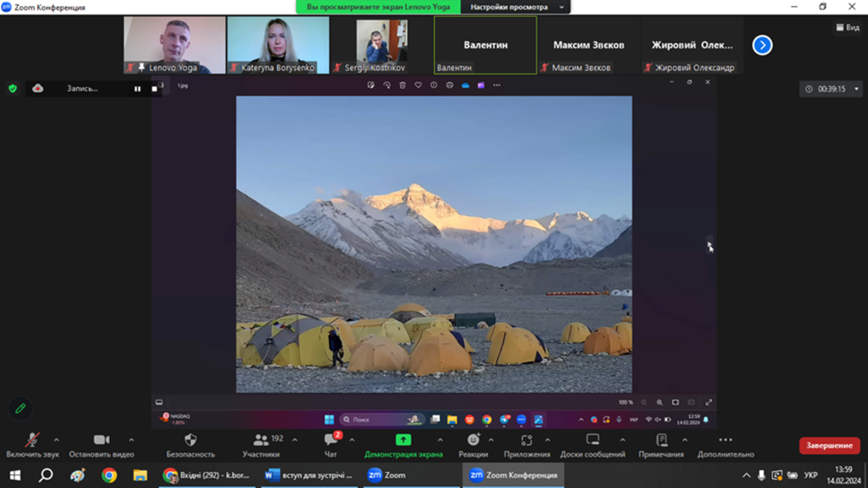Expand audio options arrow beside Включить звук

(57, 440)
